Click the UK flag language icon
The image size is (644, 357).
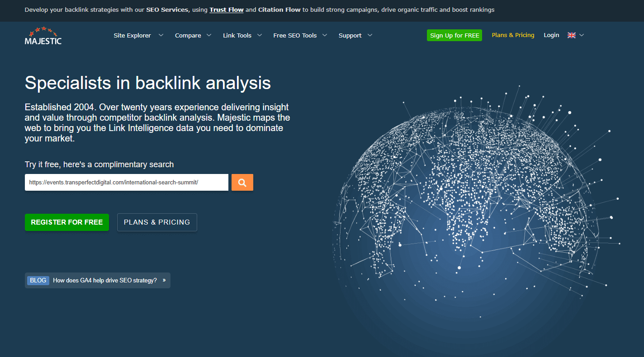click(572, 35)
